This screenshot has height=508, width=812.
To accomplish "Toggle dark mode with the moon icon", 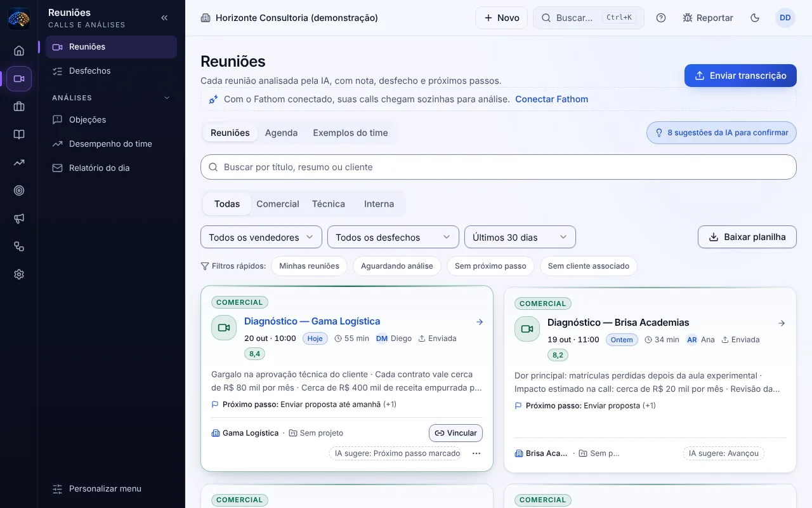I will click(755, 18).
